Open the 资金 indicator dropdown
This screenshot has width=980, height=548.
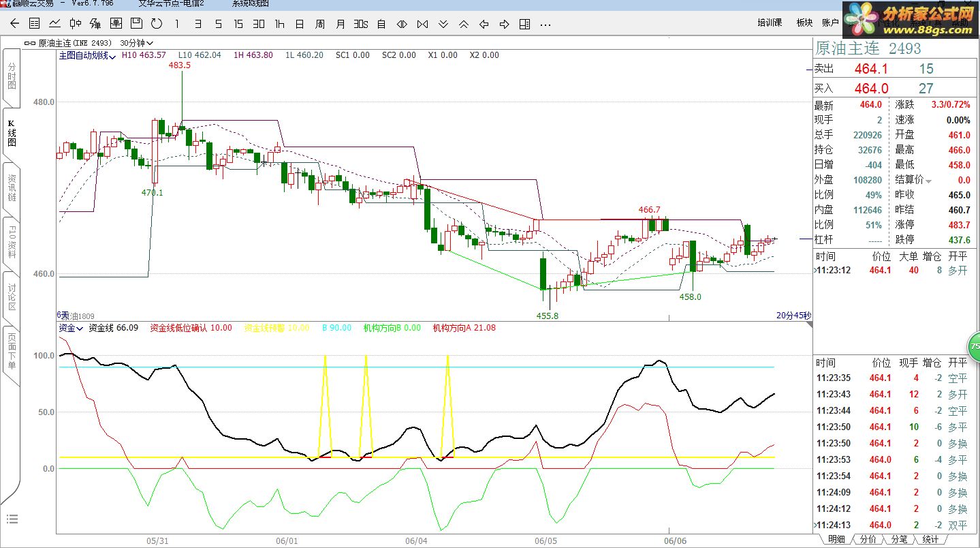70,328
